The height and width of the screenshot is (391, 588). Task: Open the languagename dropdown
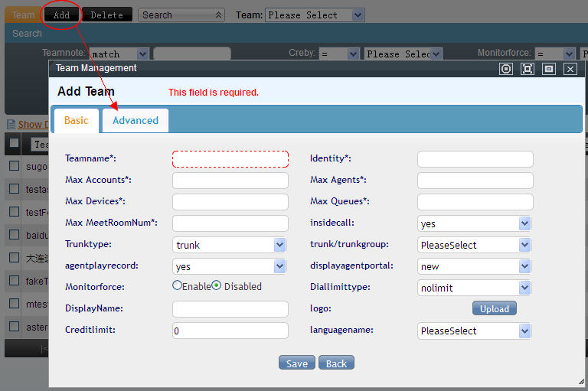click(524, 331)
